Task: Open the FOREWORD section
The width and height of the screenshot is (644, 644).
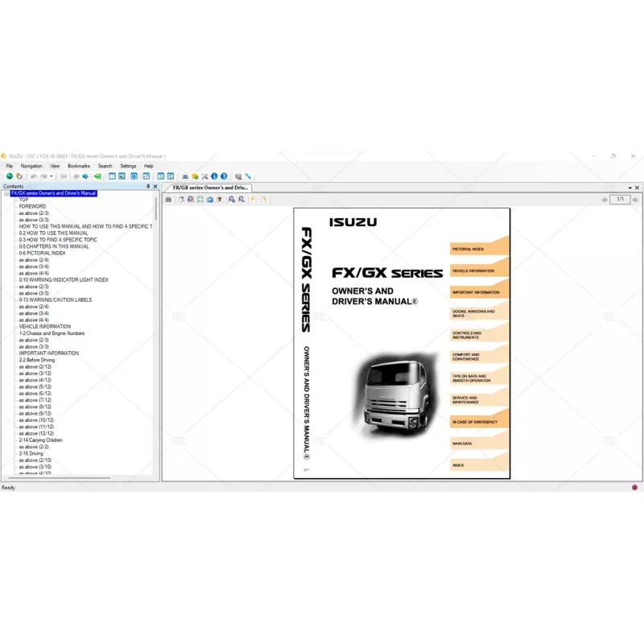Action: tap(34, 206)
